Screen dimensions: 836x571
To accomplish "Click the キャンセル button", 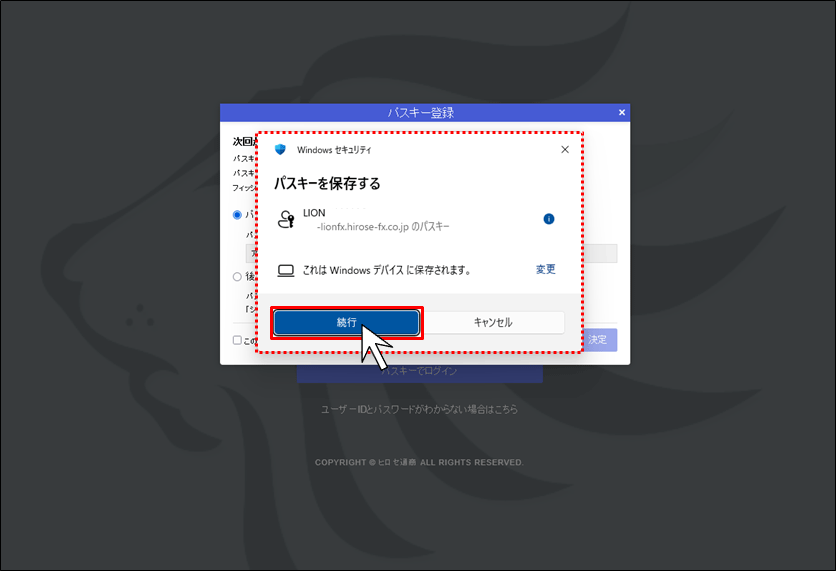I will click(x=493, y=323).
